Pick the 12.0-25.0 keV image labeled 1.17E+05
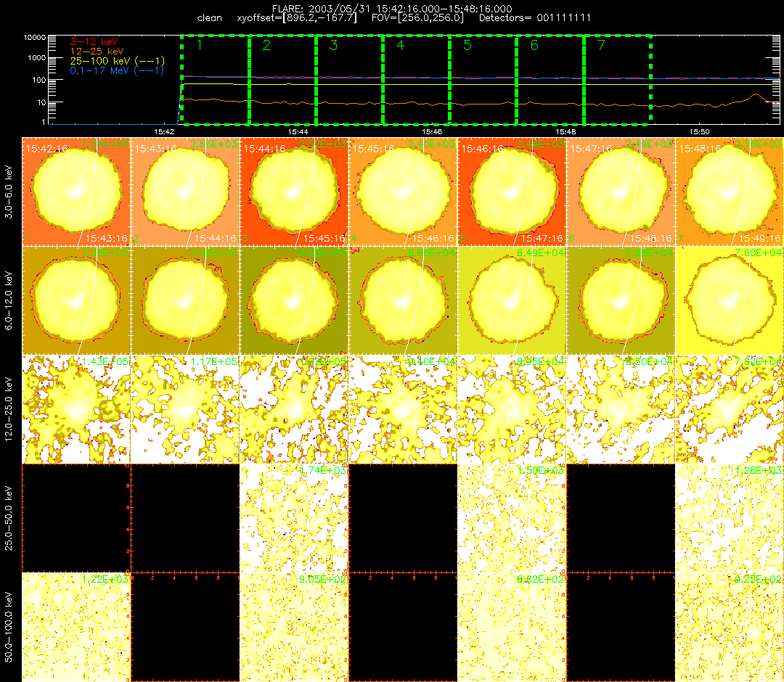Viewport: 784px width, 682px height. (x=185, y=410)
